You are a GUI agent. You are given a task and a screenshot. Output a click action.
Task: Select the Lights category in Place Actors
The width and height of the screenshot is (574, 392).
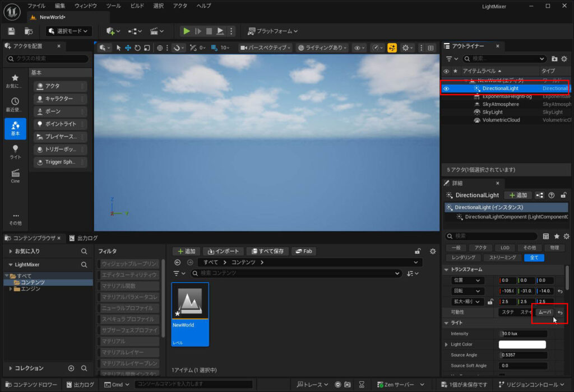[x=15, y=152]
